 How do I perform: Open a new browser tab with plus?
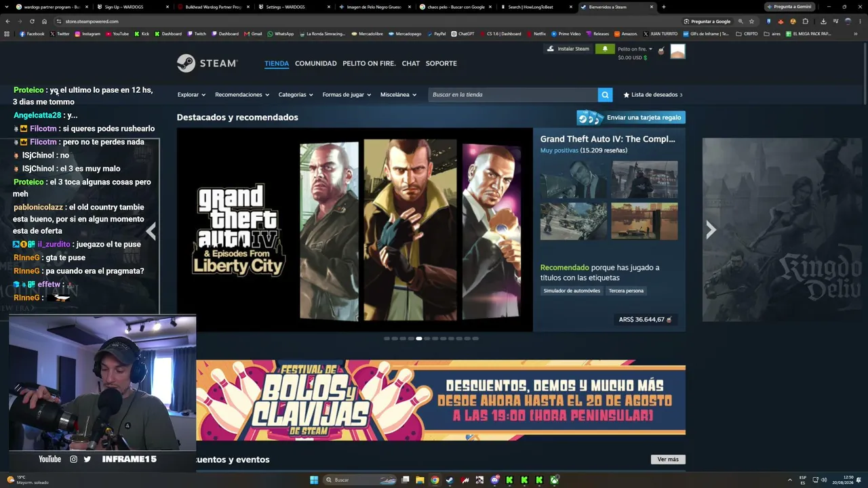tap(663, 7)
